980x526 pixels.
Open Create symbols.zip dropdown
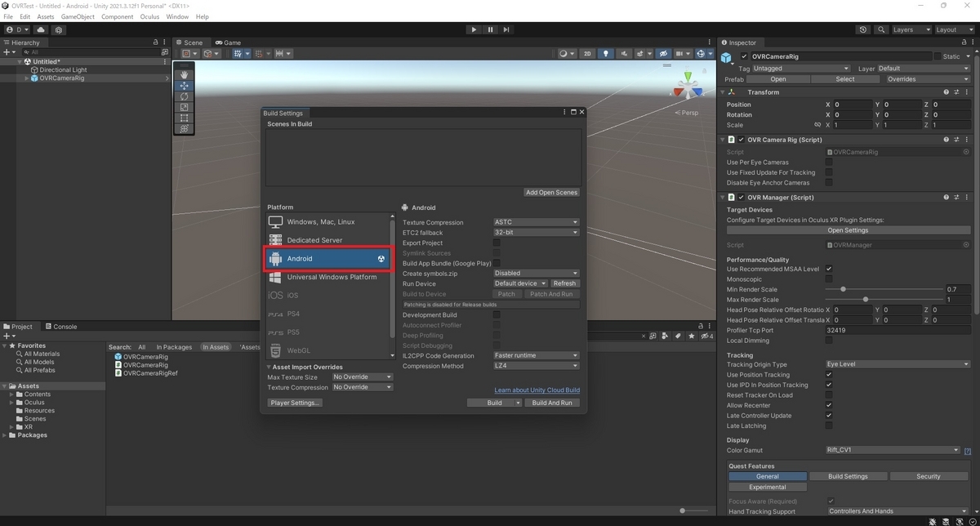click(536, 274)
